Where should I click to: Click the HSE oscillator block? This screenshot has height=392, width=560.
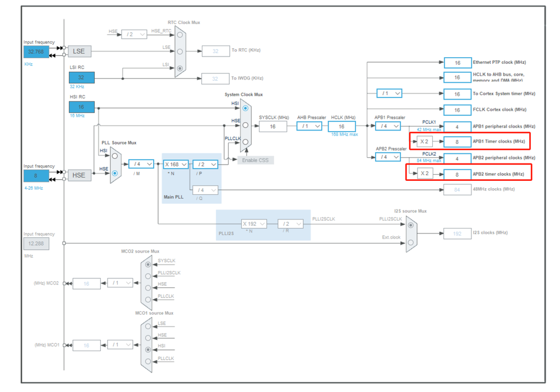(79, 175)
